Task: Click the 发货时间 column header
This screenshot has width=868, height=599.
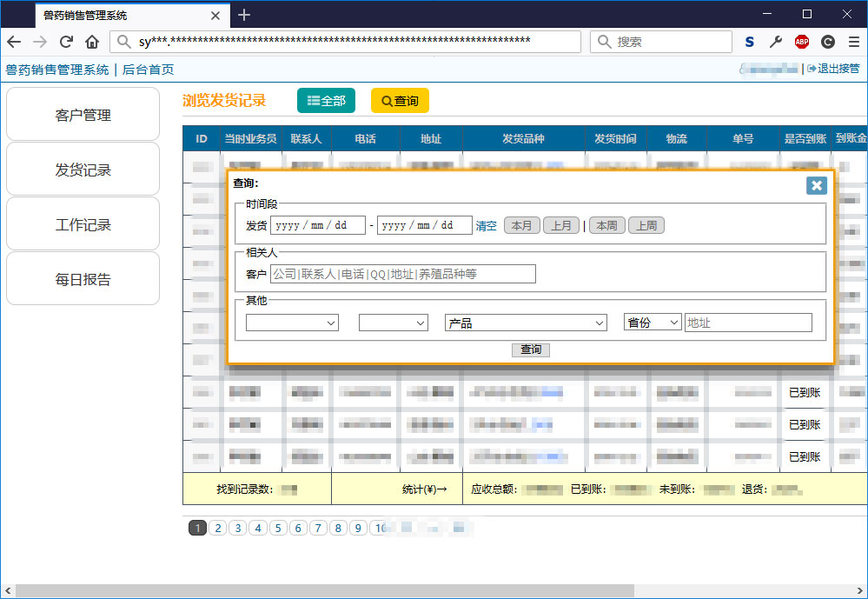Action: [615, 138]
